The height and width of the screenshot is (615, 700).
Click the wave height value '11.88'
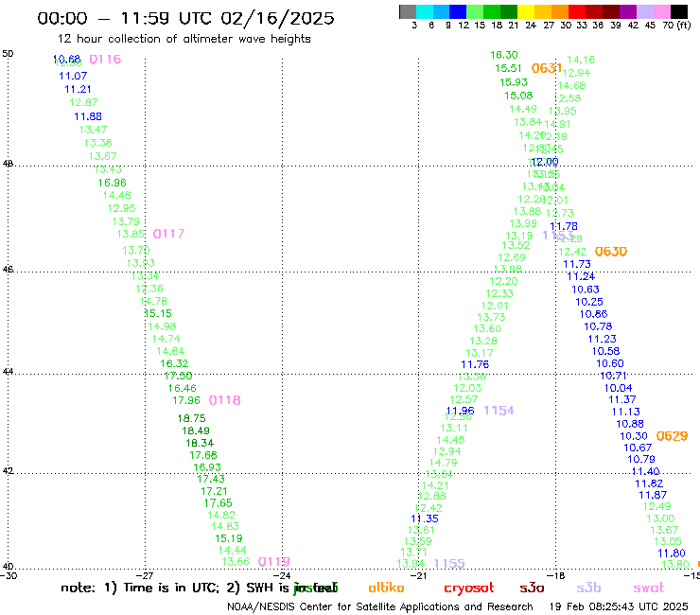point(88,116)
